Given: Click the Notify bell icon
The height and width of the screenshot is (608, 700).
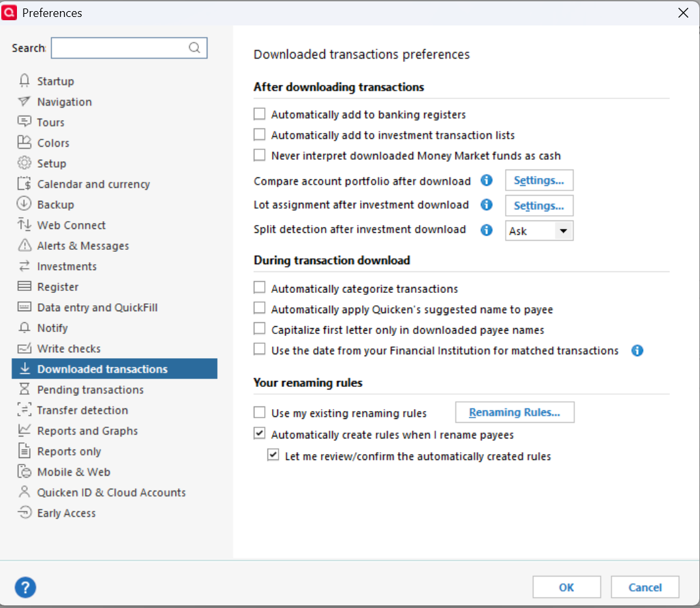Looking at the screenshot, I should click(x=25, y=327).
